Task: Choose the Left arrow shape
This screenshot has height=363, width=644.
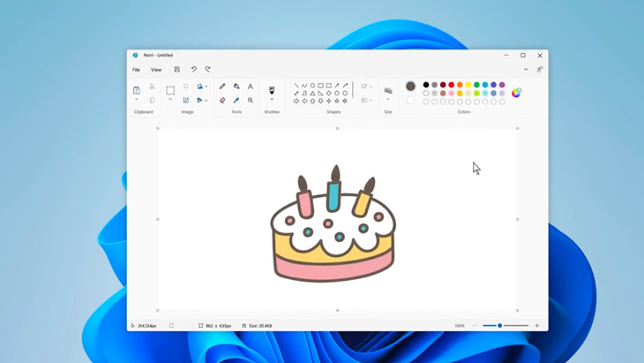Action: click(304, 102)
